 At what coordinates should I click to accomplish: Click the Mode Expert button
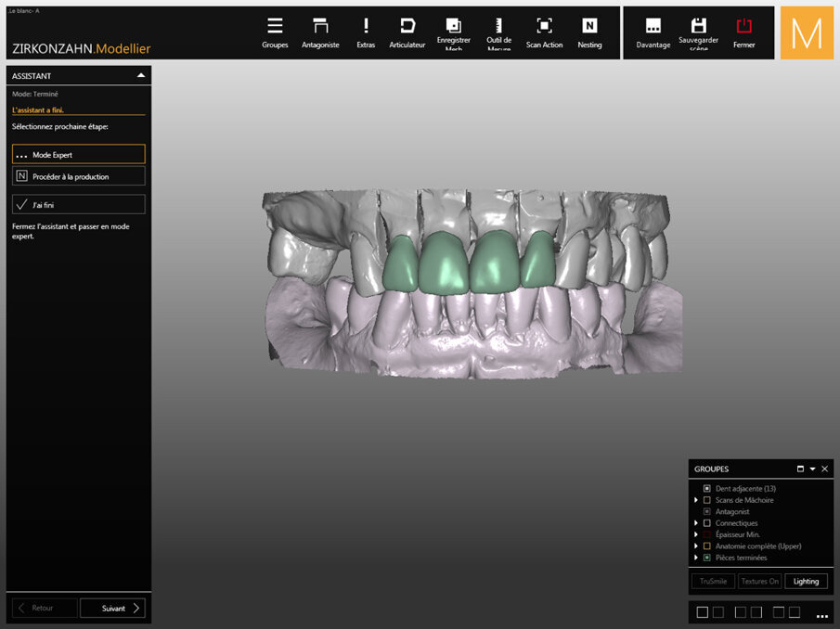click(x=78, y=154)
